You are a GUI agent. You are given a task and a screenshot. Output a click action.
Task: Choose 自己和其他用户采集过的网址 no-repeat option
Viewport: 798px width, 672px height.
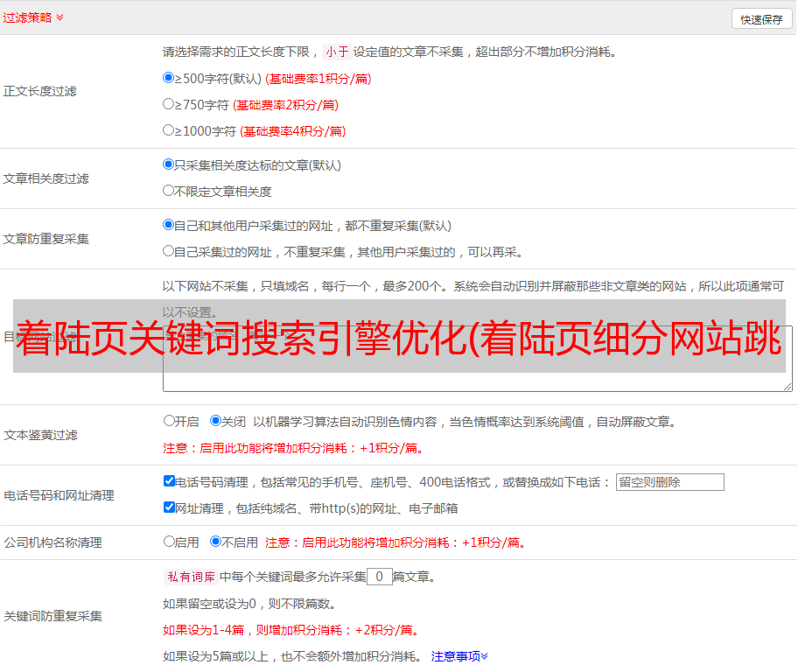click(169, 225)
